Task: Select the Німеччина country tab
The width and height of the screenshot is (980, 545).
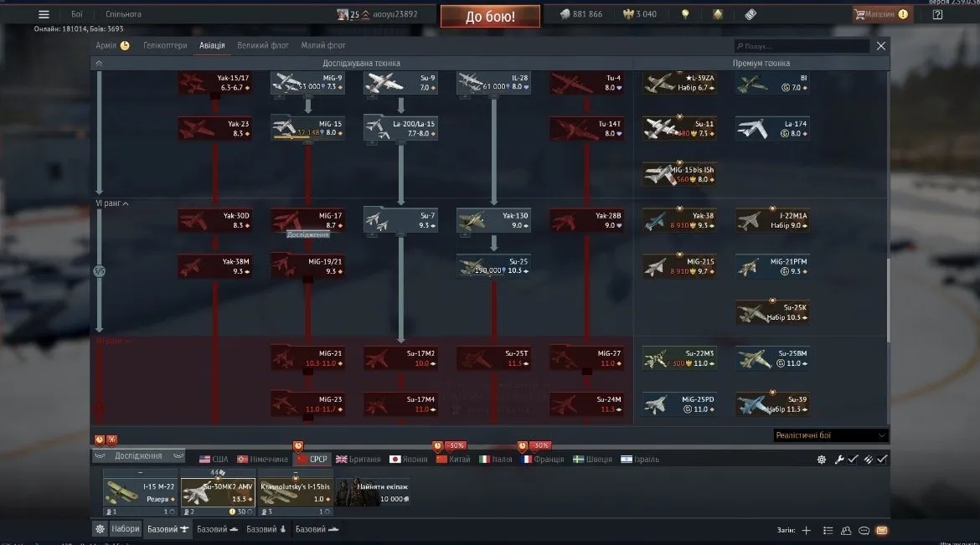Action: click(x=262, y=460)
